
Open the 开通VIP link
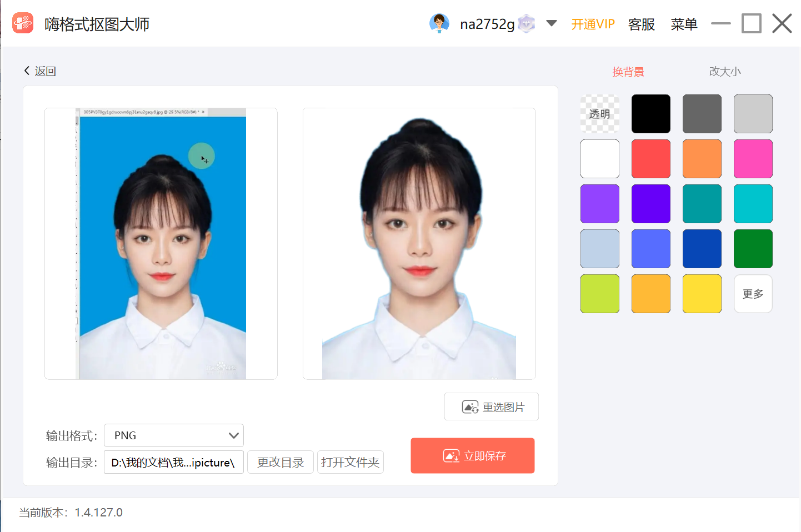click(x=593, y=24)
